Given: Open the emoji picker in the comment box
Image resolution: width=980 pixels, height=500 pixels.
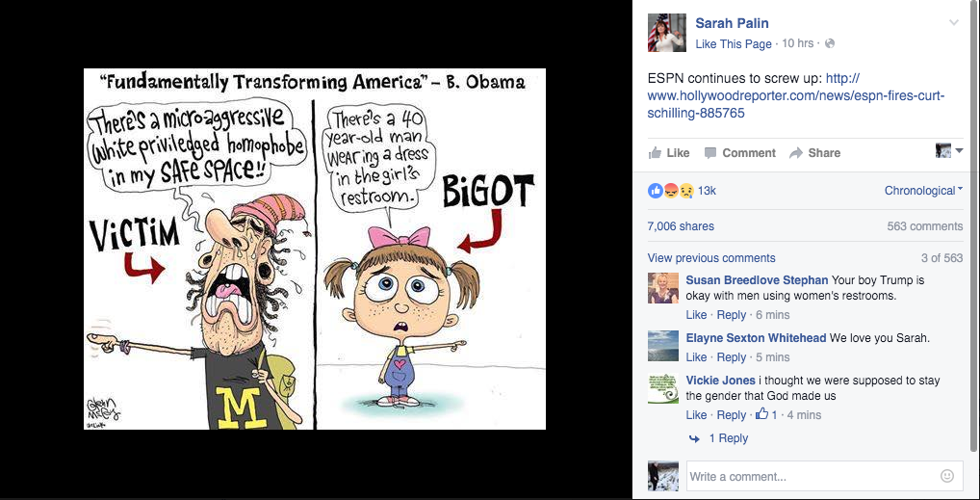Looking at the screenshot, I should coord(947,476).
